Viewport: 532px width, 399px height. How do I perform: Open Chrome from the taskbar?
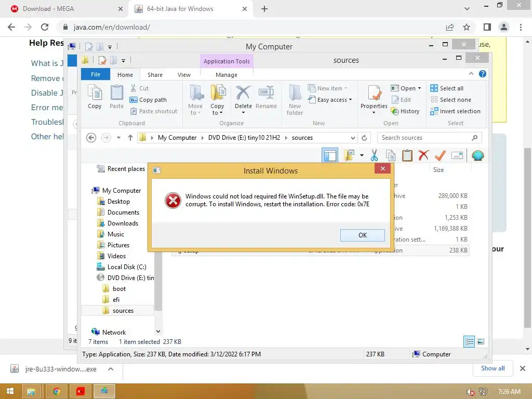pos(56,391)
